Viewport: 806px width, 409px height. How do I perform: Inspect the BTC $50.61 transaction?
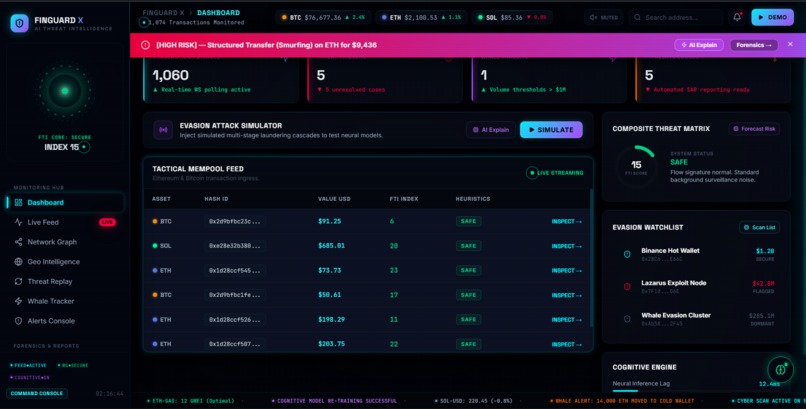tap(566, 295)
